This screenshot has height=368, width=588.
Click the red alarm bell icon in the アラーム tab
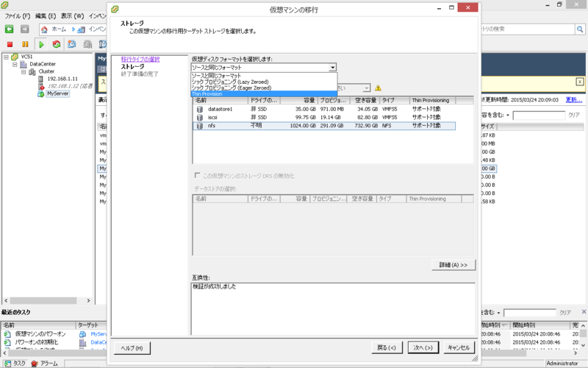point(35,364)
